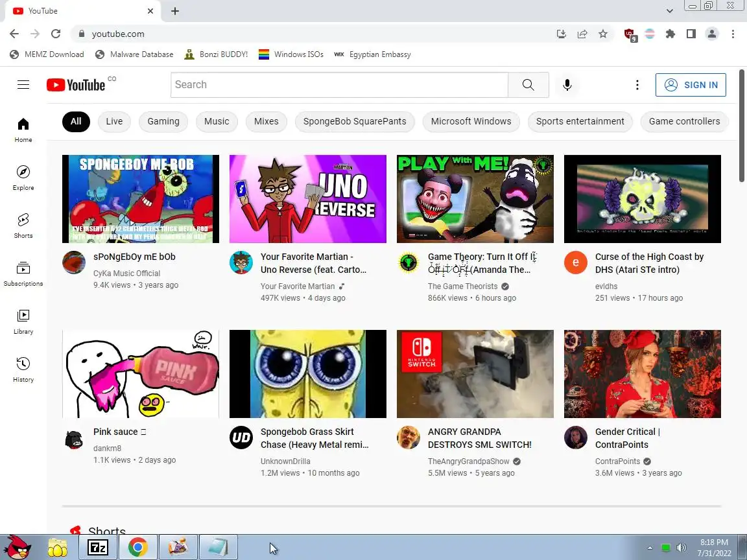Open The Game Theorists channel avatar
This screenshot has width=747, height=560.
click(409, 262)
